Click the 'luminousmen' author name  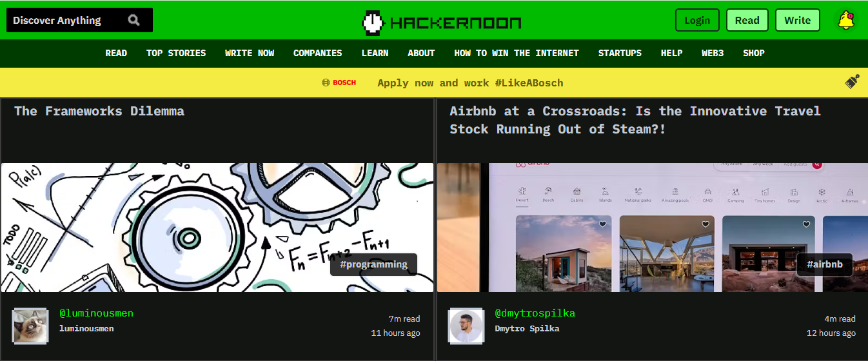[x=86, y=329]
